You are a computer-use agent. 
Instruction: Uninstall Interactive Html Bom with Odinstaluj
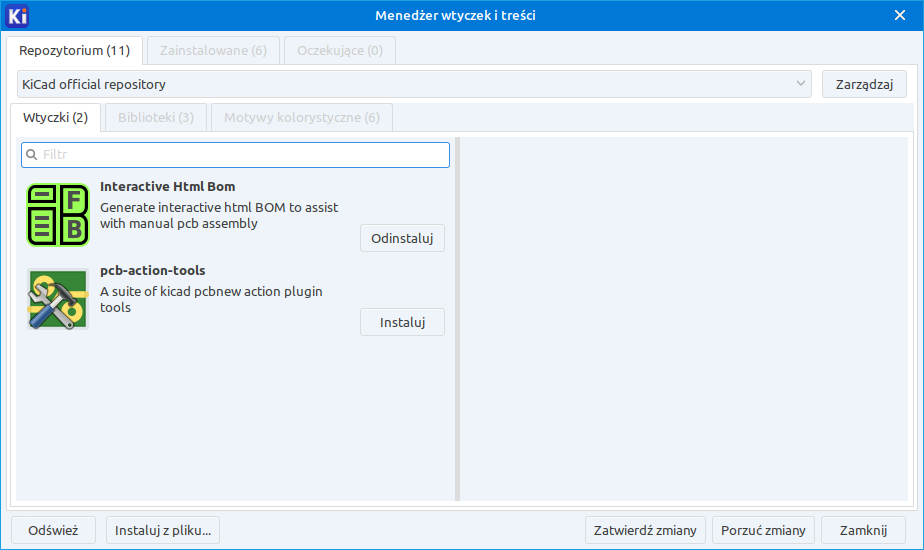point(402,238)
